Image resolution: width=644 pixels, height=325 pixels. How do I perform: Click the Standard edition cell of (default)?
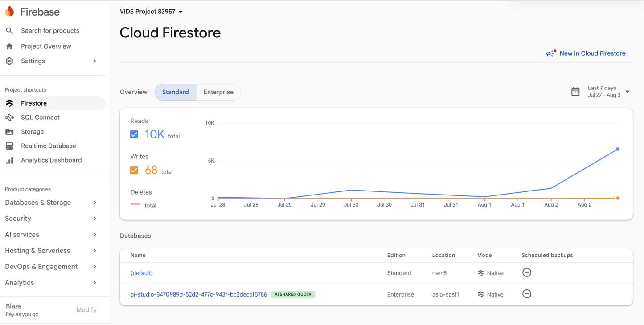pos(399,273)
